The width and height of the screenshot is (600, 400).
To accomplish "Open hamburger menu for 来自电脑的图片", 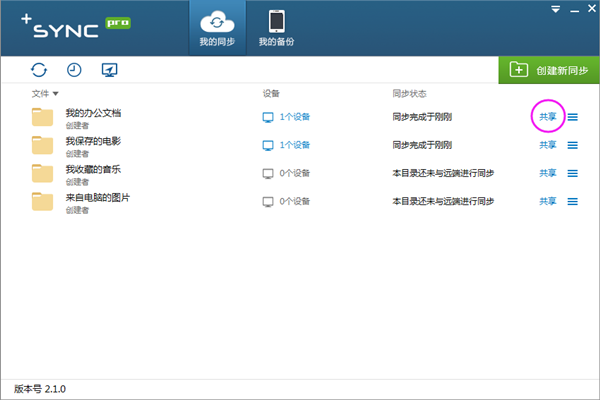I will click(x=573, y=201).
